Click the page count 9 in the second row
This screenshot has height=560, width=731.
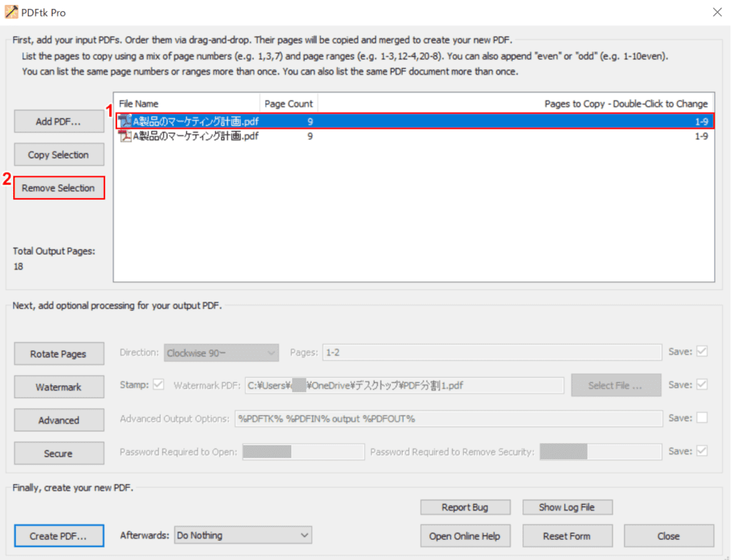pyautogui.click(x=310, y=136)
